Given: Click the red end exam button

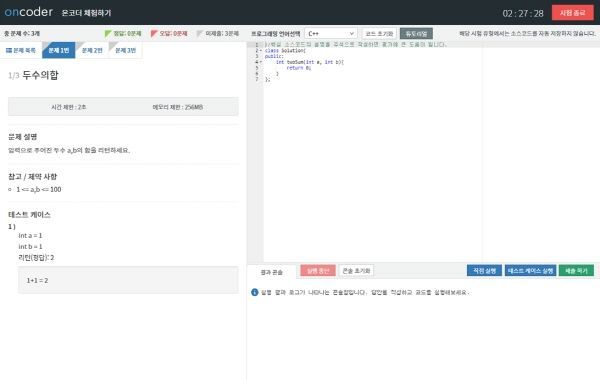Looking at the screenshot, I should click(x=572, y=13).
